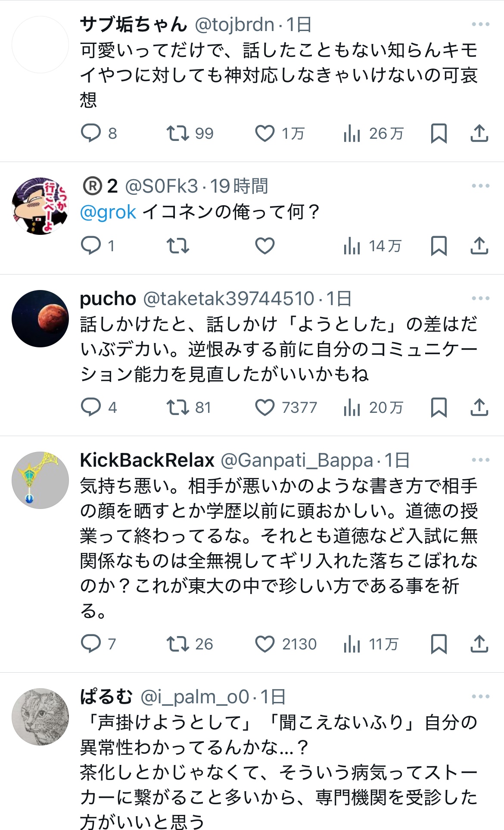
Task: Like the tweet with 1万 likes
Action: 265,133
